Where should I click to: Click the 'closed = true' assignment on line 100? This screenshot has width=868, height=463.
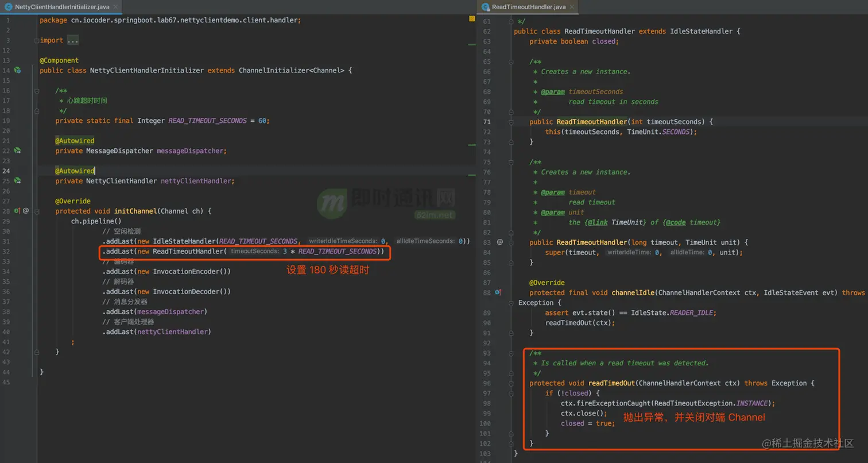point(588,423)
